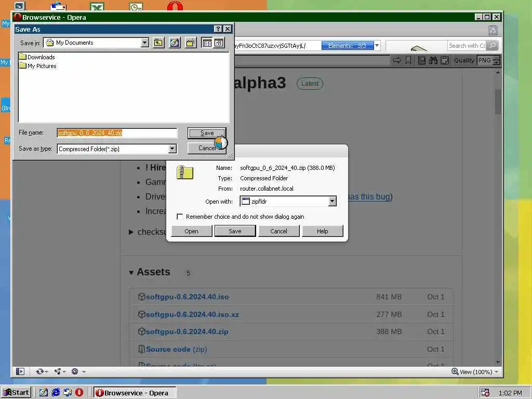Click Save in the download dialog

click(235, 231)
